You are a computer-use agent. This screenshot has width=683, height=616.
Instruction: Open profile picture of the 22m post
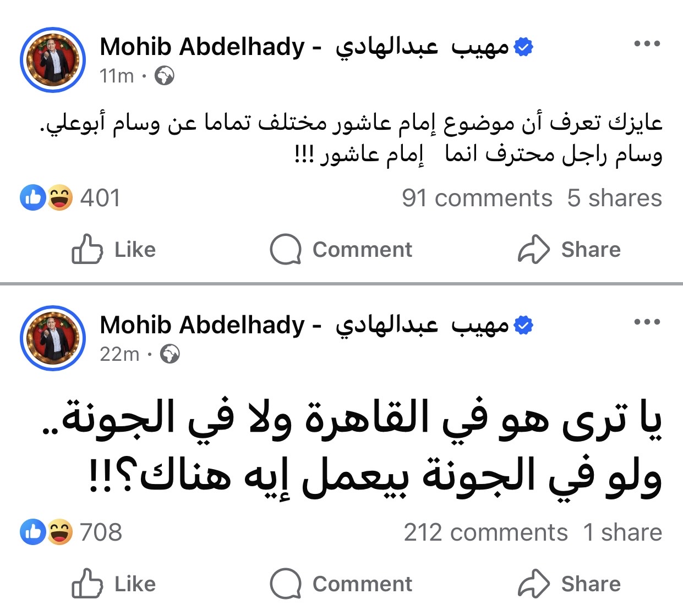tap(53, 338)
